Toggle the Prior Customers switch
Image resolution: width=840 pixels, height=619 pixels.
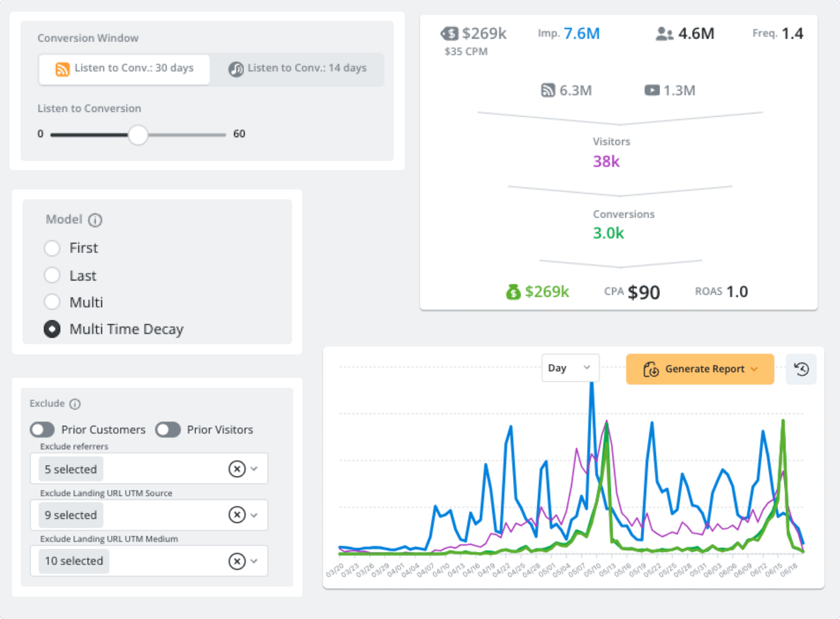pos(42,430)
